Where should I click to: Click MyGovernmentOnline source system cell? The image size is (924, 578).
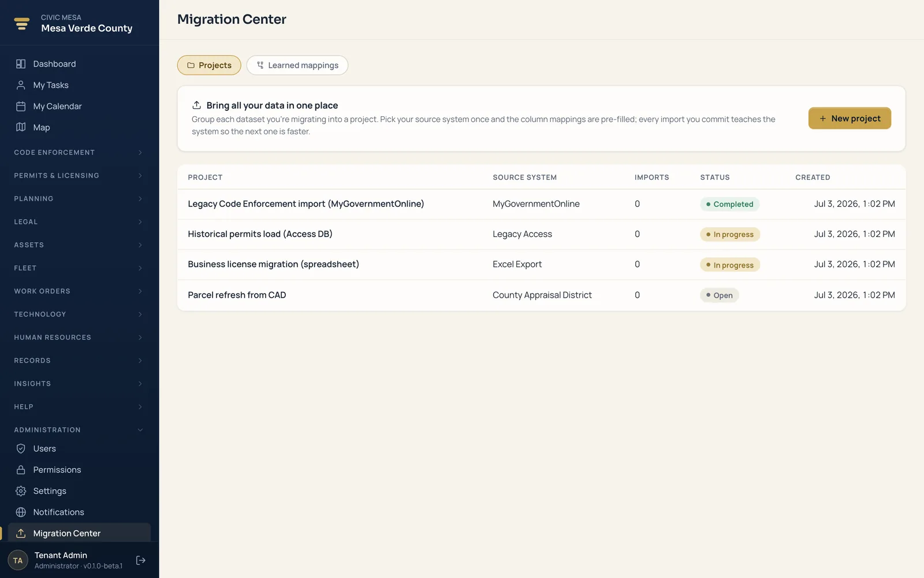click(536, 204)
